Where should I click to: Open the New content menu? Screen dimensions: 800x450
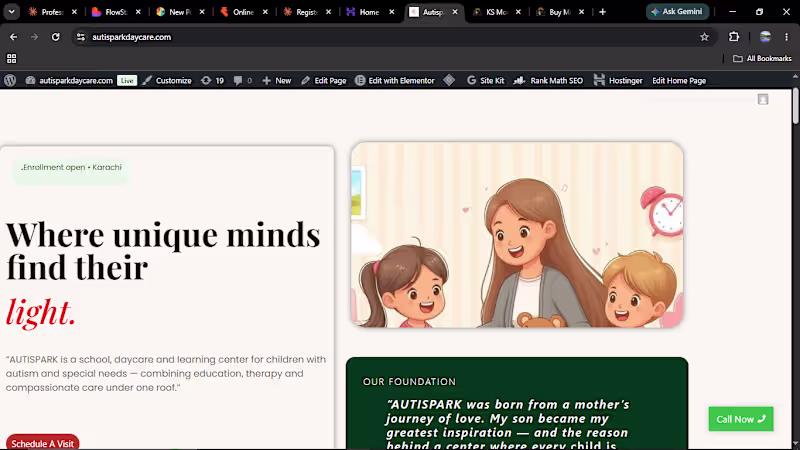point(277,81)
